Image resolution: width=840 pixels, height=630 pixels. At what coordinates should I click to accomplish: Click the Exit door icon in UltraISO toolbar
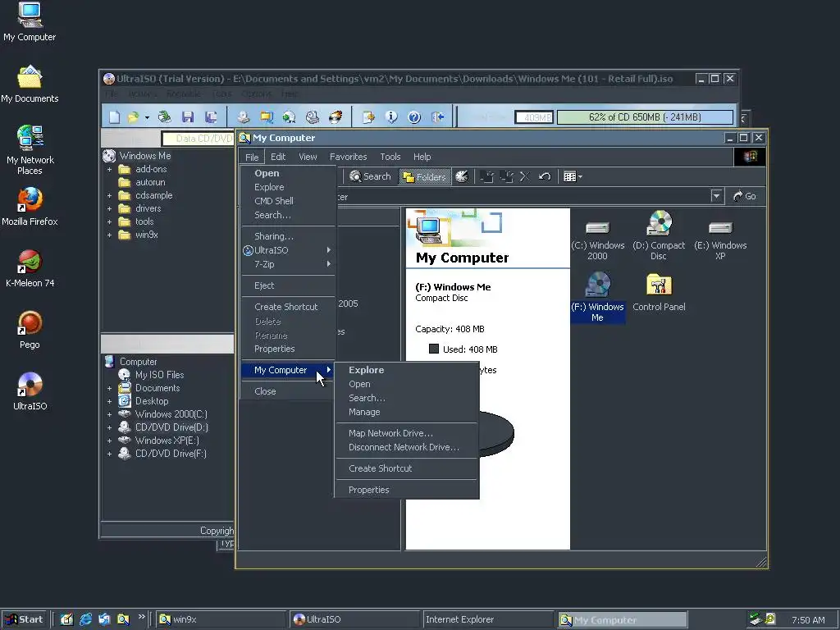438,116
